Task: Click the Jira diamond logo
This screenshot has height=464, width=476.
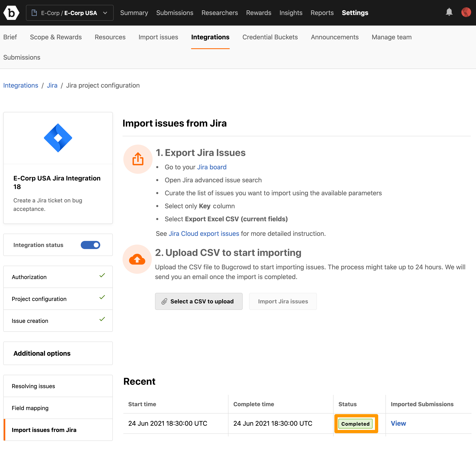Action: 58,138
